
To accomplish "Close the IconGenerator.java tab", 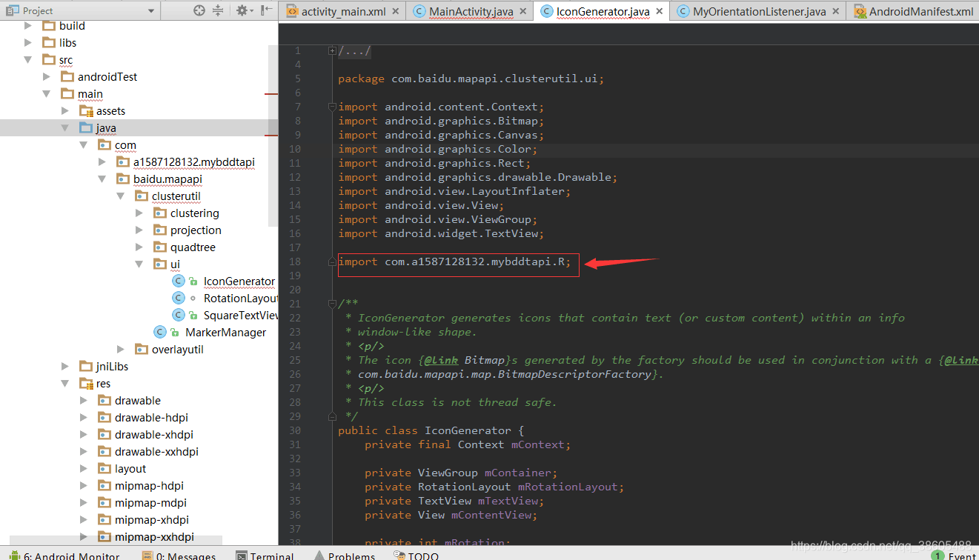I will [x=660, y=12].
